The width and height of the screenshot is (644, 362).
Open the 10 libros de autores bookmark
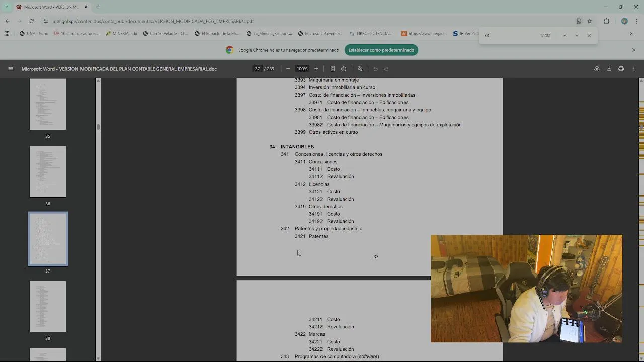pos(76,34)
